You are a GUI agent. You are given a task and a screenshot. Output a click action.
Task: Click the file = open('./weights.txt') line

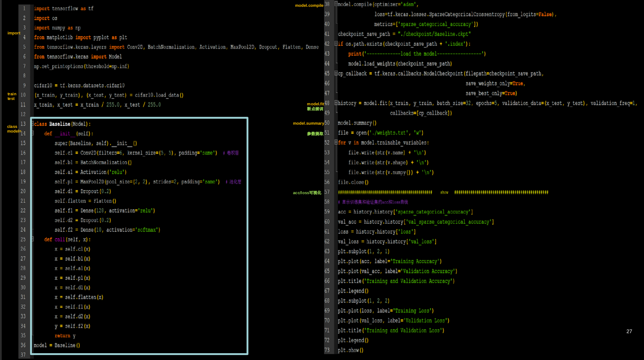[x=381, y=133]
